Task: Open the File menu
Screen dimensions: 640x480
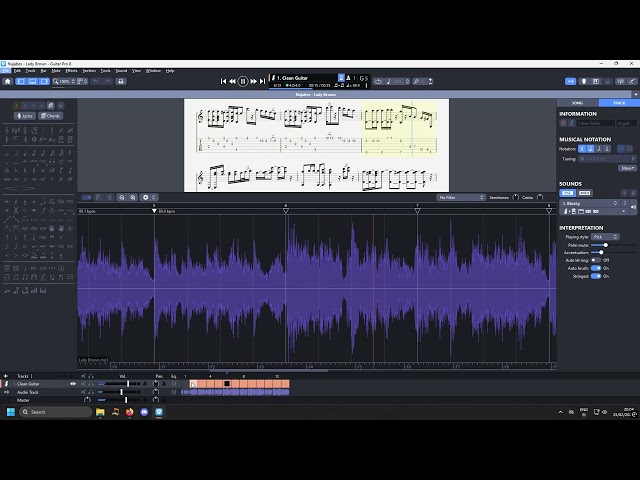Action: point(6,71)
